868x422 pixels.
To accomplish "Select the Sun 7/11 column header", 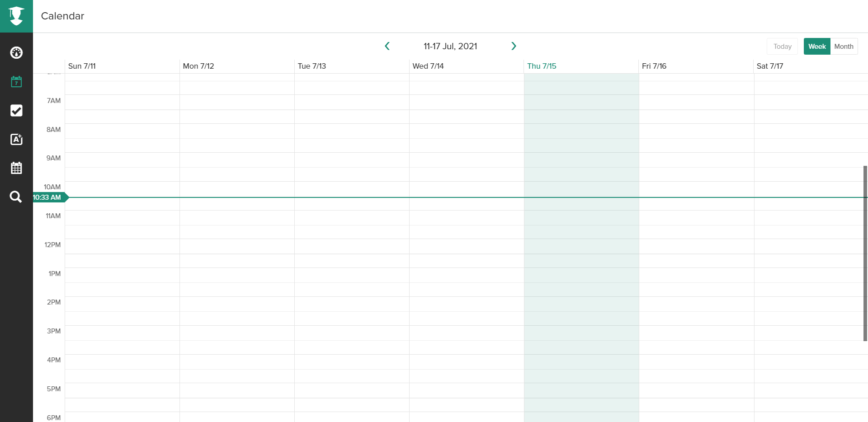I will (x=82, y=66).
